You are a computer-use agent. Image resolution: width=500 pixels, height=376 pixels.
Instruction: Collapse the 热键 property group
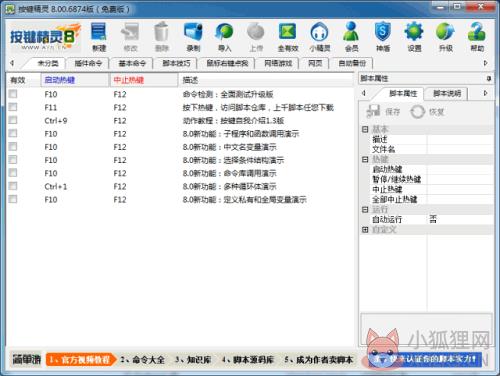[365, 159]
